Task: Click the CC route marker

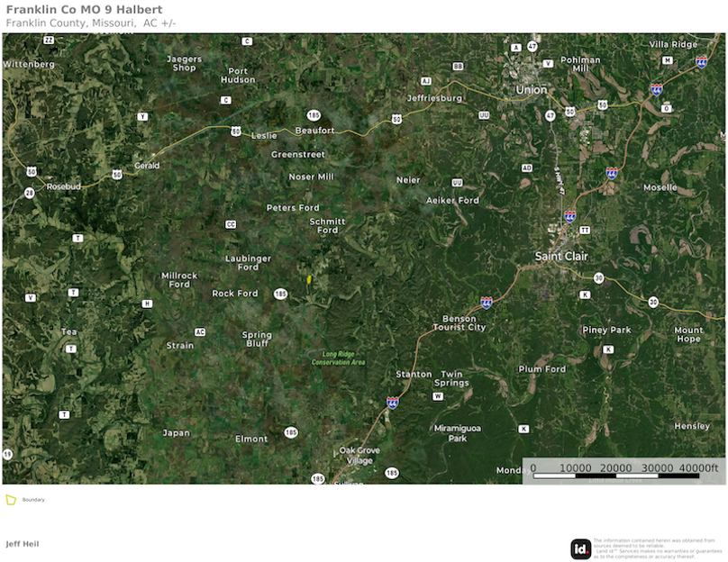Action: pyautogui.click(x=231, y=224)
